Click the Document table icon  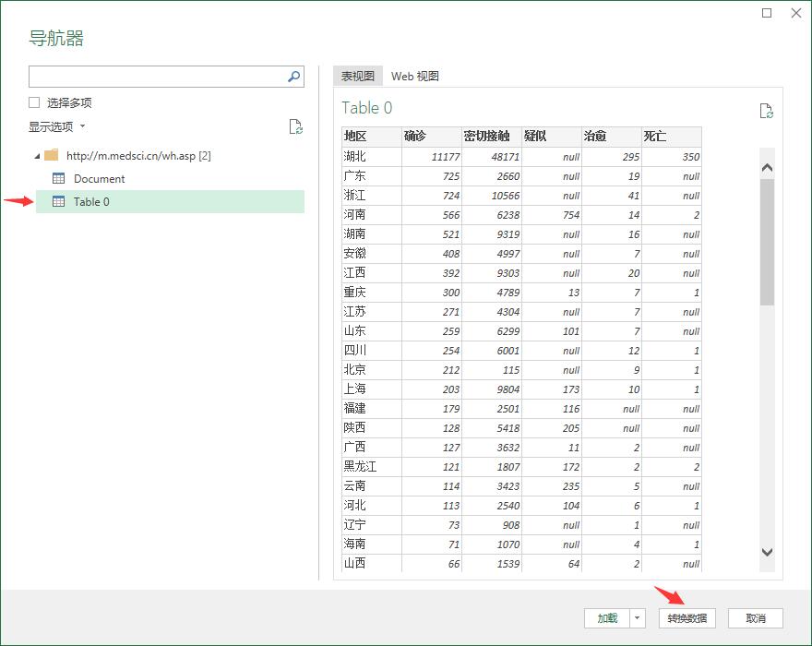(59, 179)
